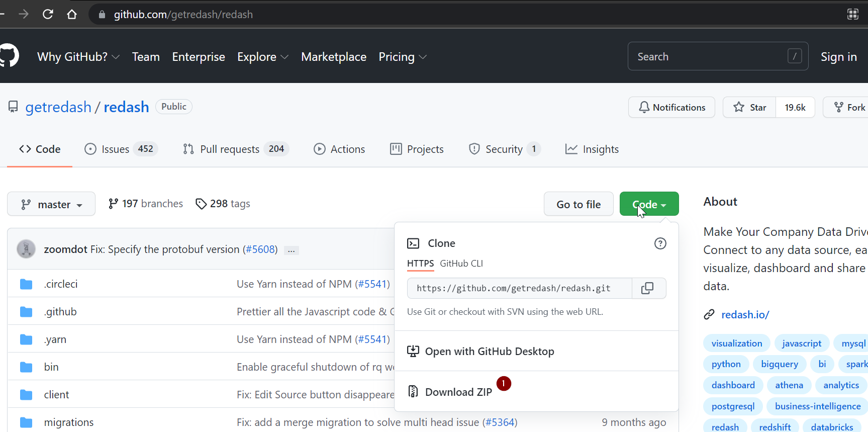Expand the Why GitHub? menu

pyautogui.click(x=78, y=57)
